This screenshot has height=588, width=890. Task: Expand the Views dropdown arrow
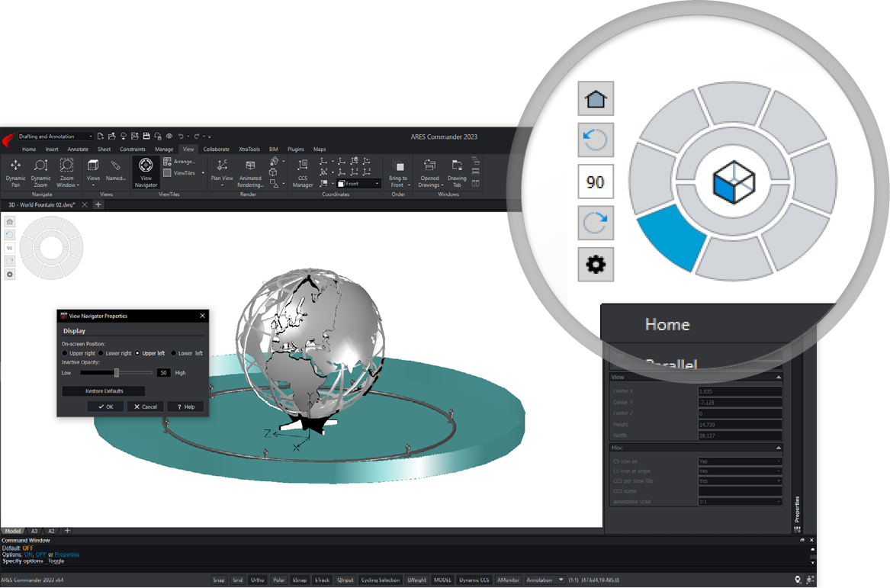pos(93,185)
